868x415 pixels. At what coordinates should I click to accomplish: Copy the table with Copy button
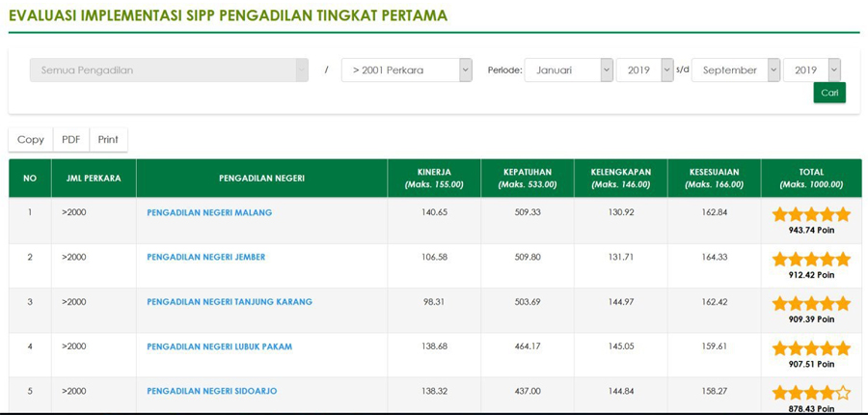point(31,140)
